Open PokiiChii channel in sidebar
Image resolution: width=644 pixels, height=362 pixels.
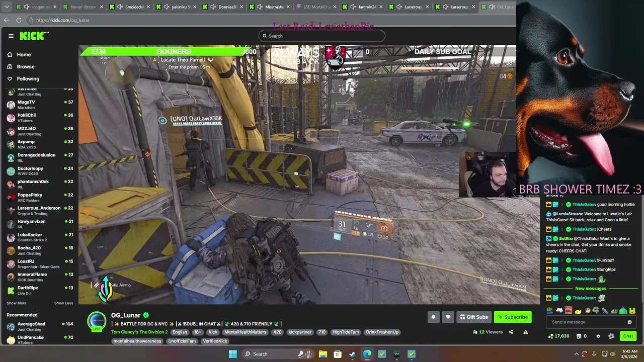(x=39, y=118)
